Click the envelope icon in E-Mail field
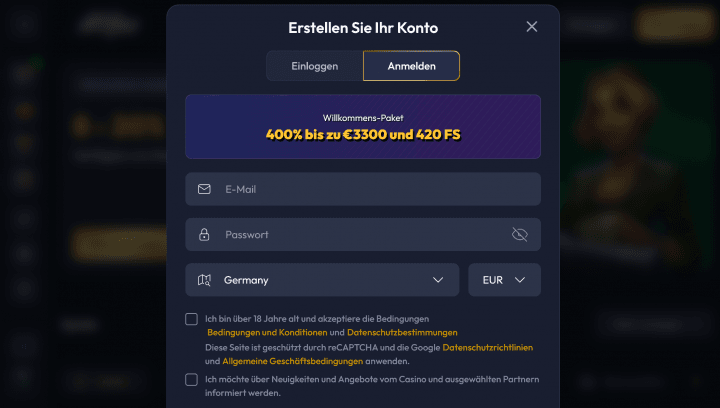The image size is (720, 408). point(204,189)
